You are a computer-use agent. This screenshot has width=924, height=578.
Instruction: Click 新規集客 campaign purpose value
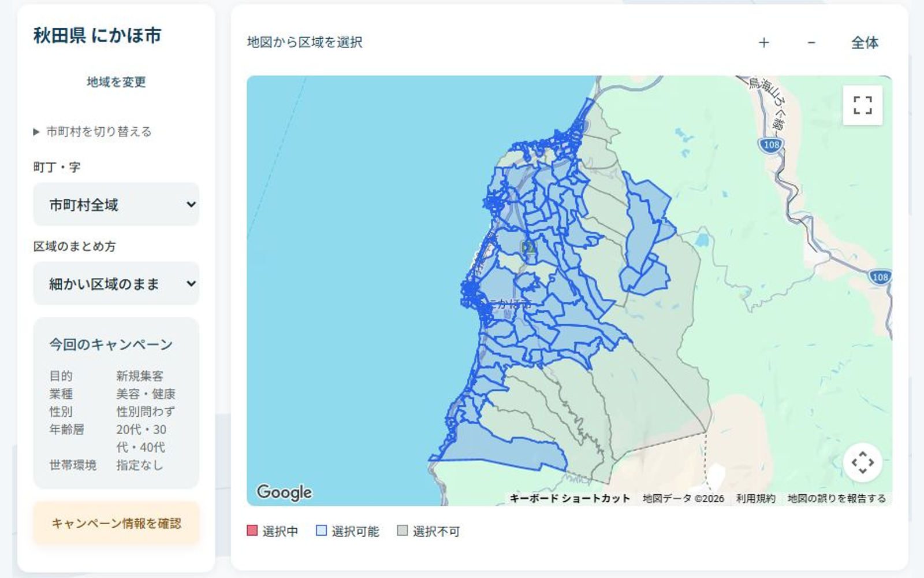pos(140,376)
